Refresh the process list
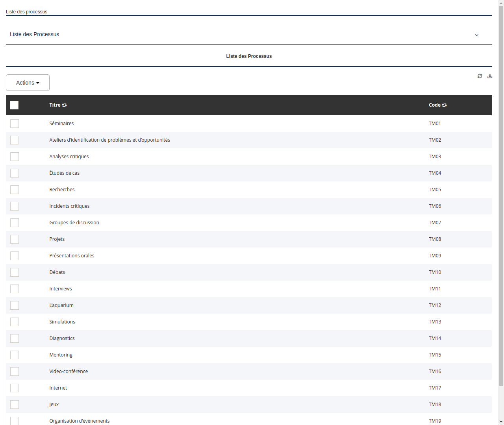Image resolution: width=504 pixels, height=425 pixels. (480, 76)
